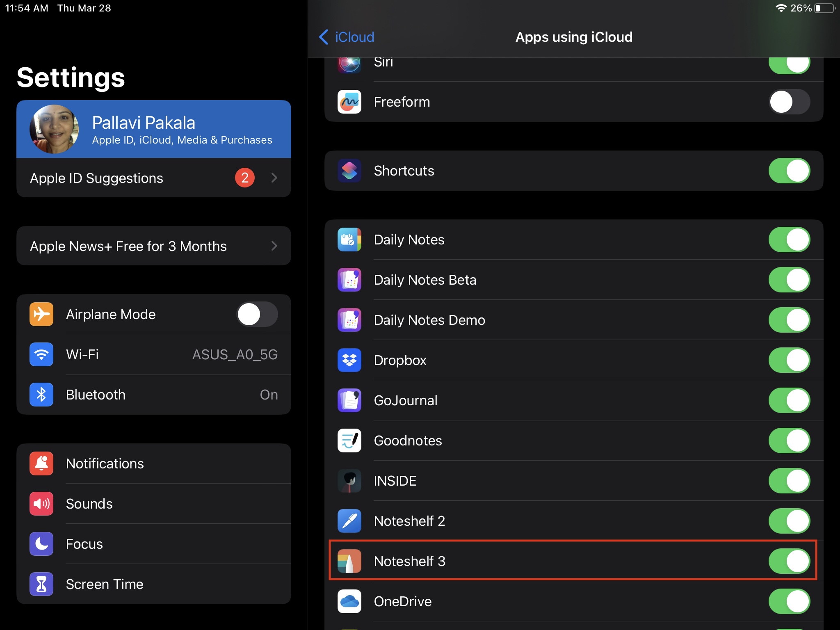Tap the OneDrive cloud icon
This screenshot has width=840, height=630.
(x=349, y=601)
